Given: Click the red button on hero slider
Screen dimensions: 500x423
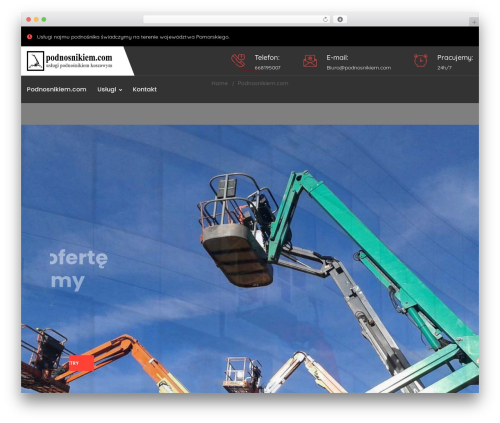Looking at the screenshot, I should point(81,363).
